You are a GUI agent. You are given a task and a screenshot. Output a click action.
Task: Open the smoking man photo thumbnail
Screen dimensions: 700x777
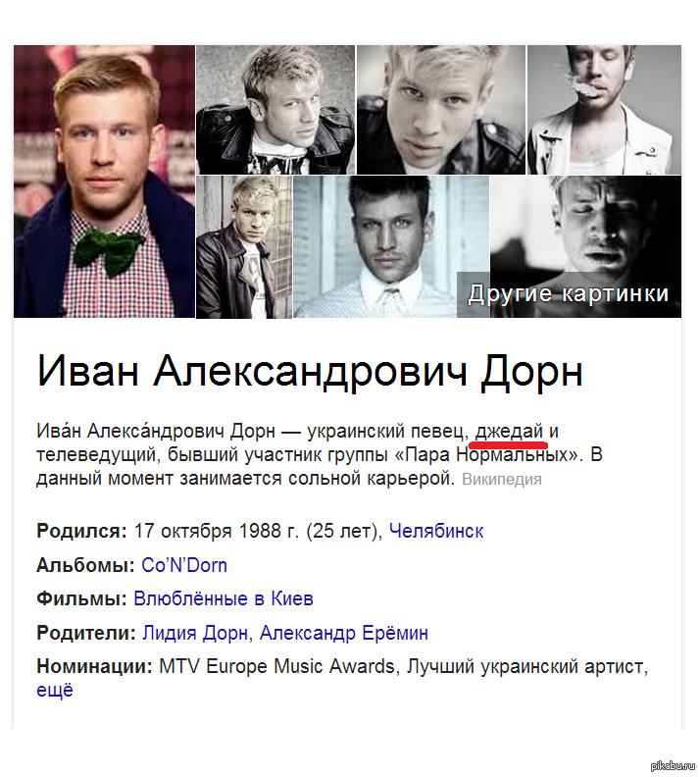[604, 110]
